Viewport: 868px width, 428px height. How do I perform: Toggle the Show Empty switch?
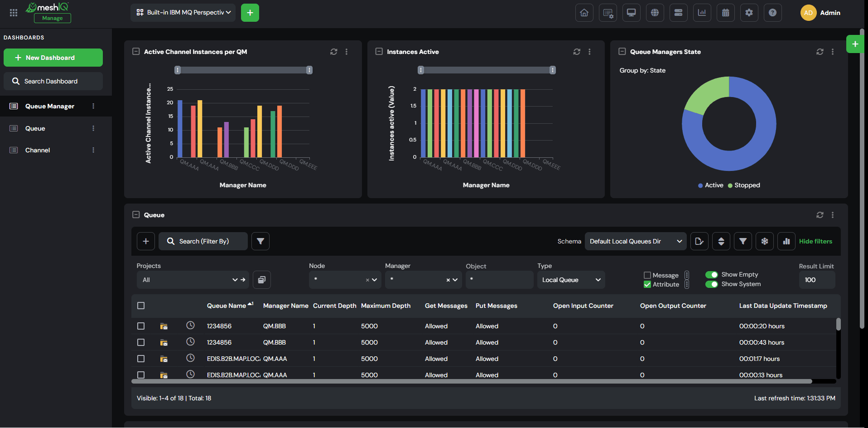[x=711, y=275]
